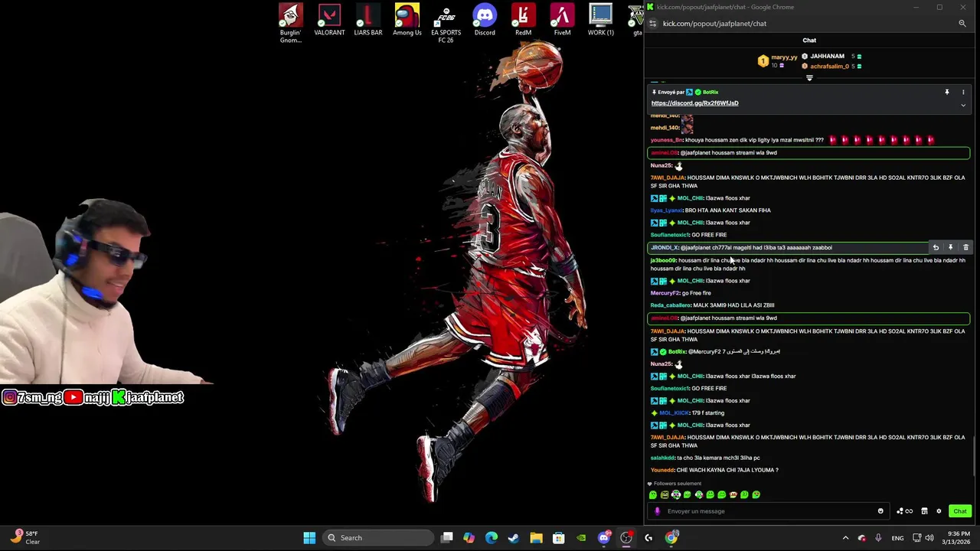Screen dimensions: 980x551
Task: Delete the JRONDL_X message
Action: [x=965, y=248]
